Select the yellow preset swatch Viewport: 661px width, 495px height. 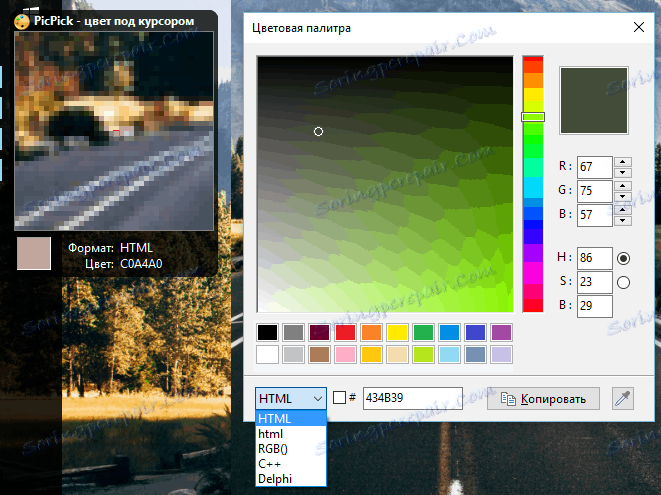[x=398, y=332]
